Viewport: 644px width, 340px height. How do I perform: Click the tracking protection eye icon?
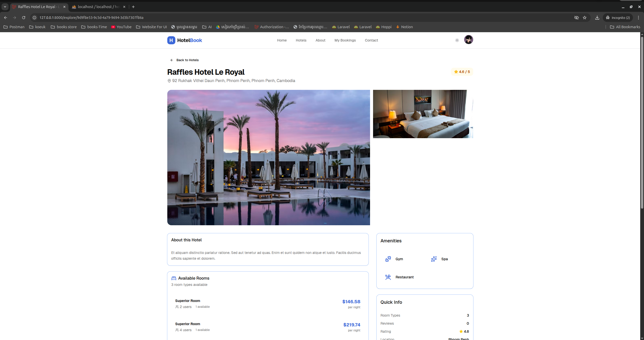click(x=576, y=18)
